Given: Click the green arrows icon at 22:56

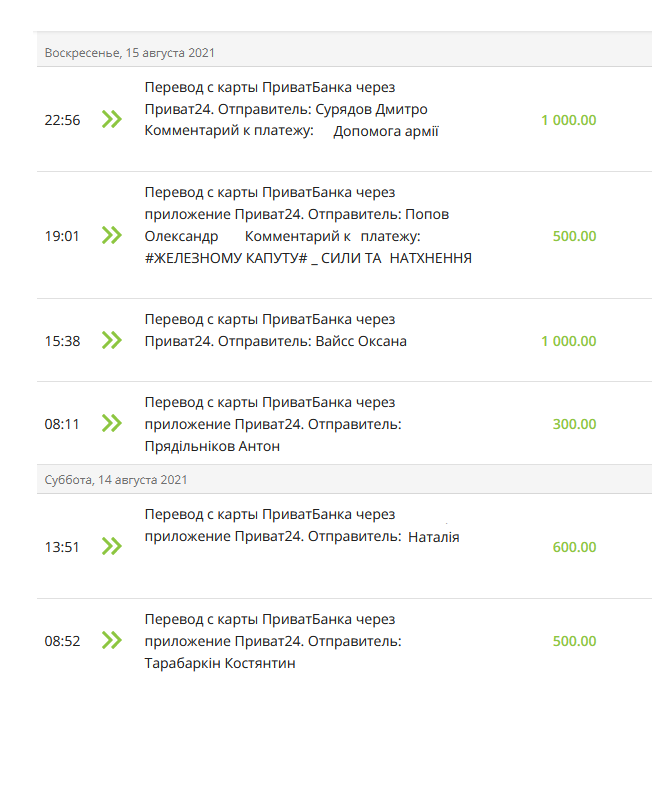Looking at the screenshot, I should pos(112,119).
